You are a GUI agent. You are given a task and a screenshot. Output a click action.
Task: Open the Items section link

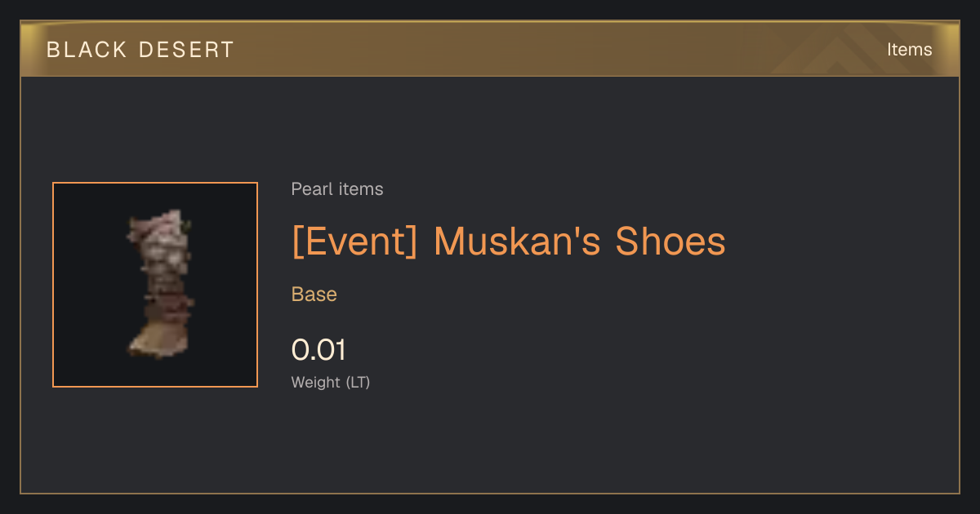pos(909,50)
